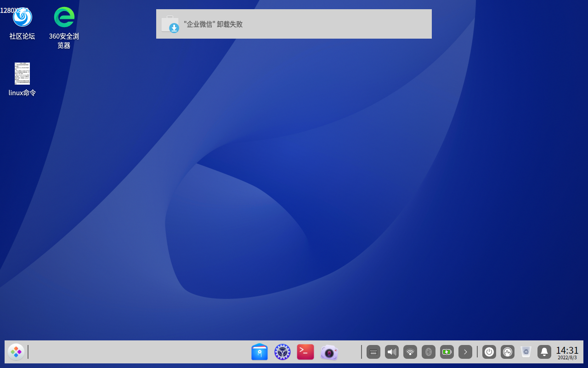Open the notification bell
588x368 pixels.
pyautogui.click(x=544, y=352)
